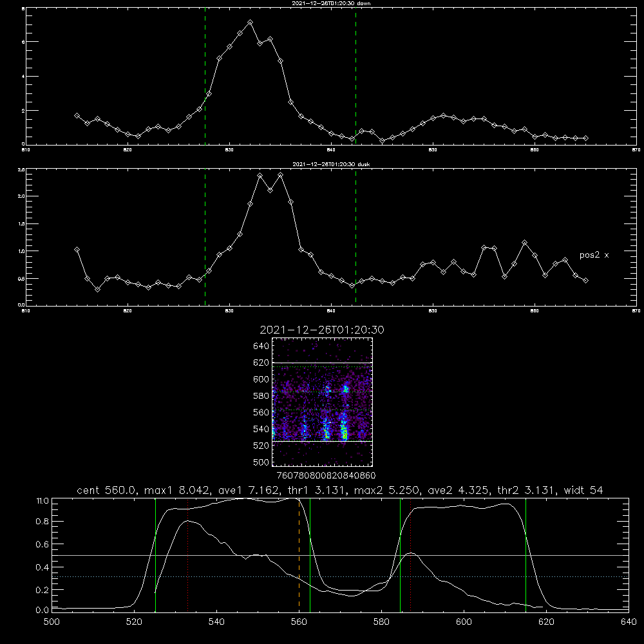The width and height of the screenshot is (644, 644).
Task: Click dusk plot y-axis label 2.0
Action: point(21,196)
